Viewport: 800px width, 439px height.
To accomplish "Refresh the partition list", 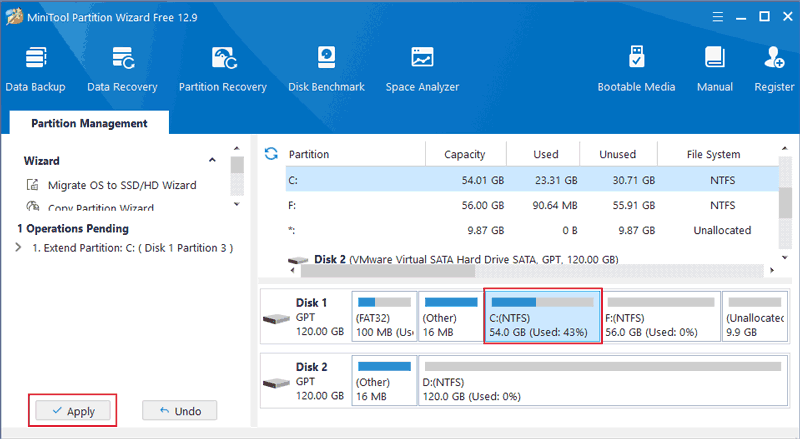I will (270, 154).
